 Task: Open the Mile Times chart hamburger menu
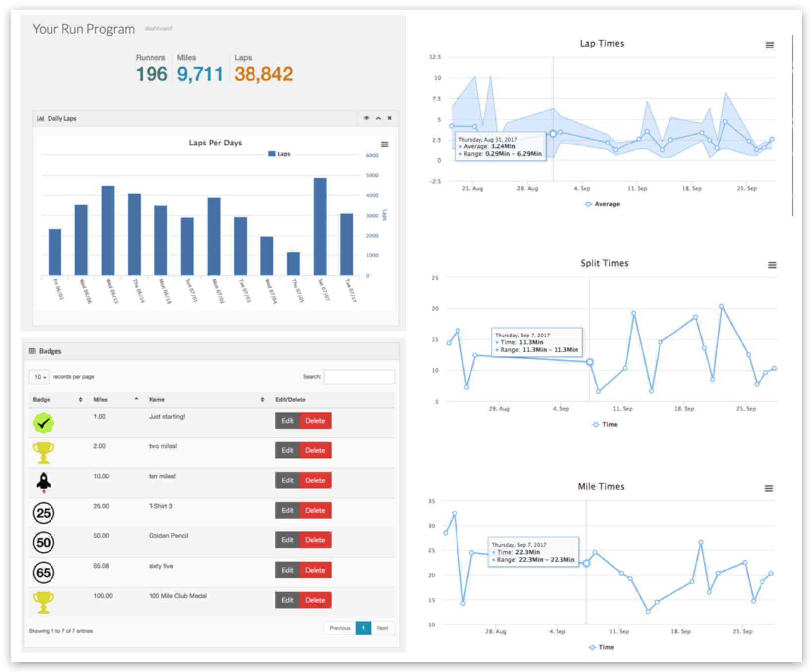tap(769, 488)
